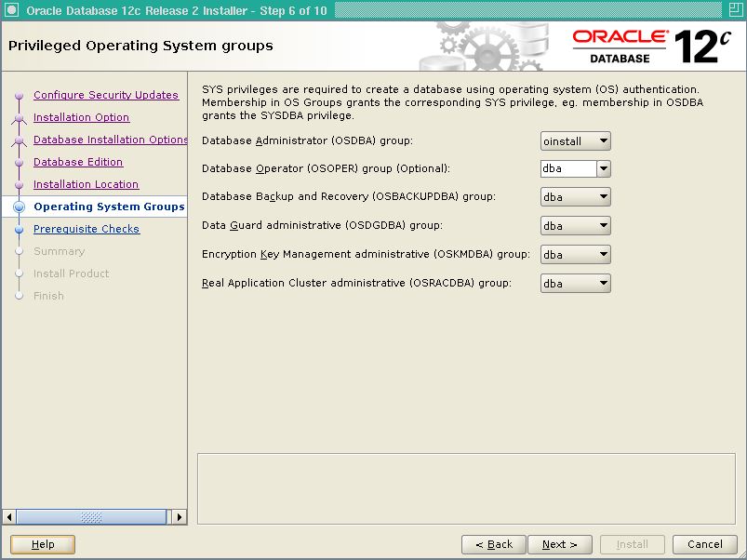Click the Oracle Database 12c logo

click(x=652, y=47)
